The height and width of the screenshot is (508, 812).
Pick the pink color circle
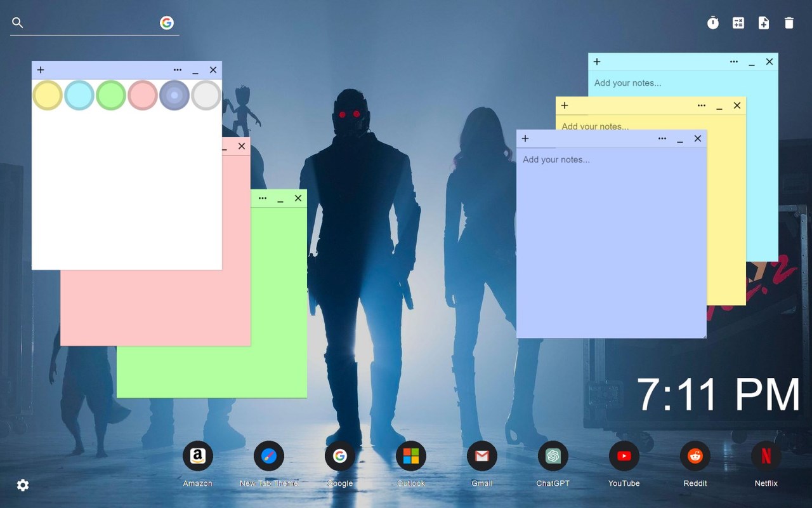(143, 95)
